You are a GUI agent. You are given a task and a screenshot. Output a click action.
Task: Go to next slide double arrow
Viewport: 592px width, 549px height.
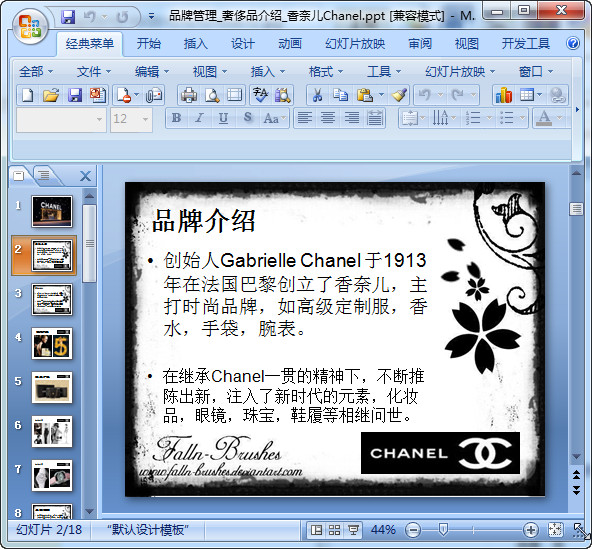576,490
